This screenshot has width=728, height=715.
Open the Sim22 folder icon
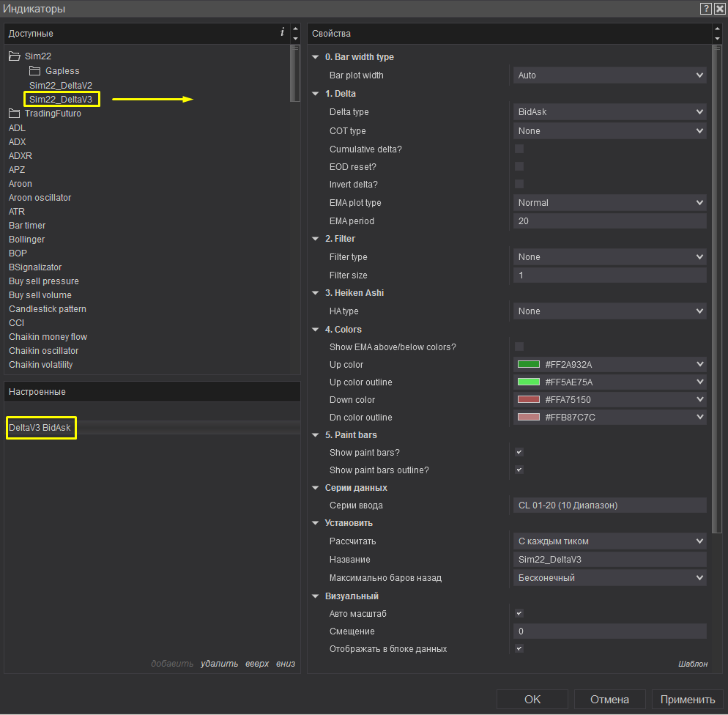[15, 56]
